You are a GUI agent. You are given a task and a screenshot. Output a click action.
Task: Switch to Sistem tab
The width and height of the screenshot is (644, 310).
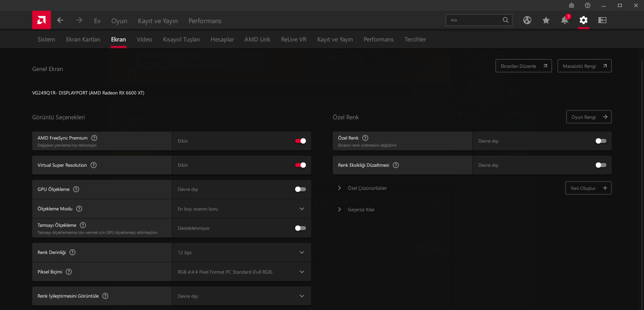coord(46,39)
